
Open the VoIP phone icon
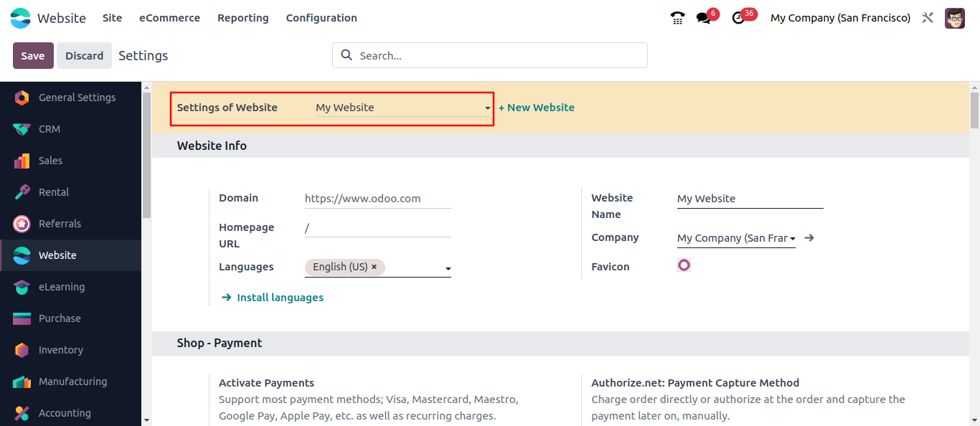pyautogui.click(x=677, y=18)
